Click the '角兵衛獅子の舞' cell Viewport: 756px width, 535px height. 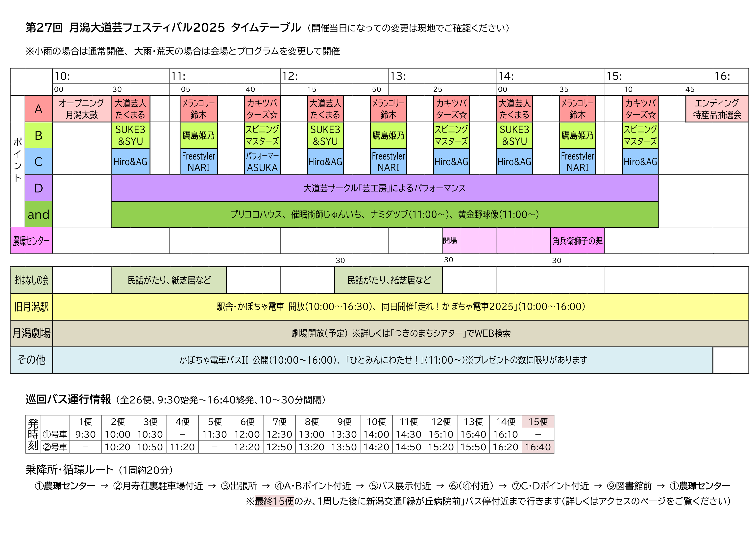pyautogui.click(x=578, y=241)
